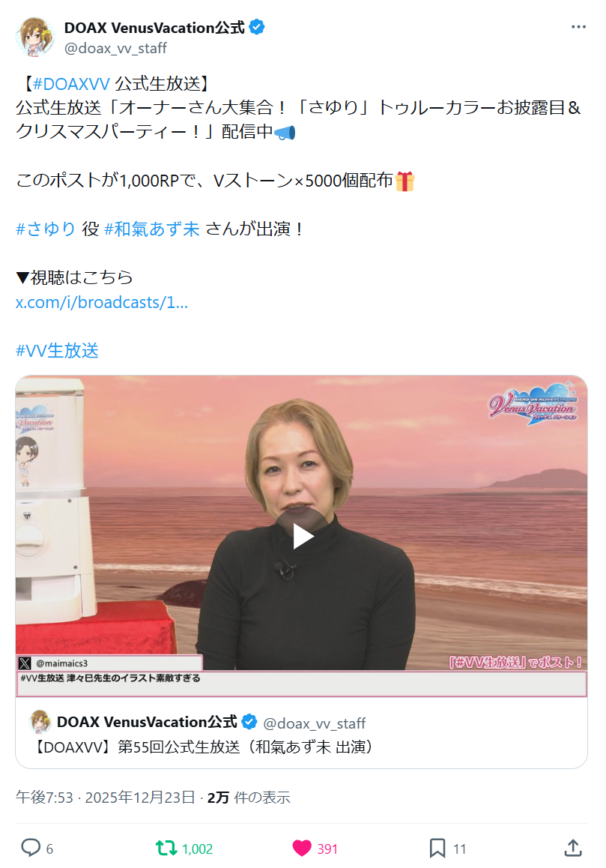This screenshot has height=868, width=606.
Task: Click the 午後7:53 · 2025年12月23日 timestamp
Action: (x=105, y=797)
